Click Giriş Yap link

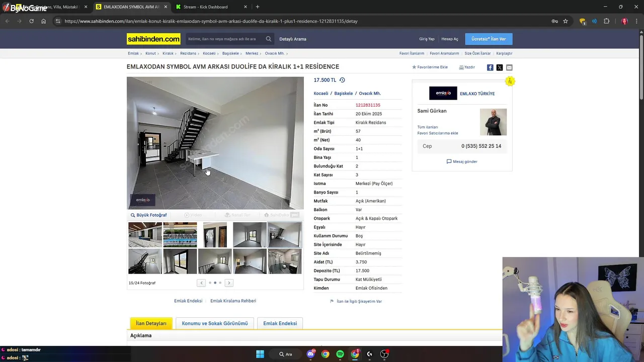pos(427,39)
